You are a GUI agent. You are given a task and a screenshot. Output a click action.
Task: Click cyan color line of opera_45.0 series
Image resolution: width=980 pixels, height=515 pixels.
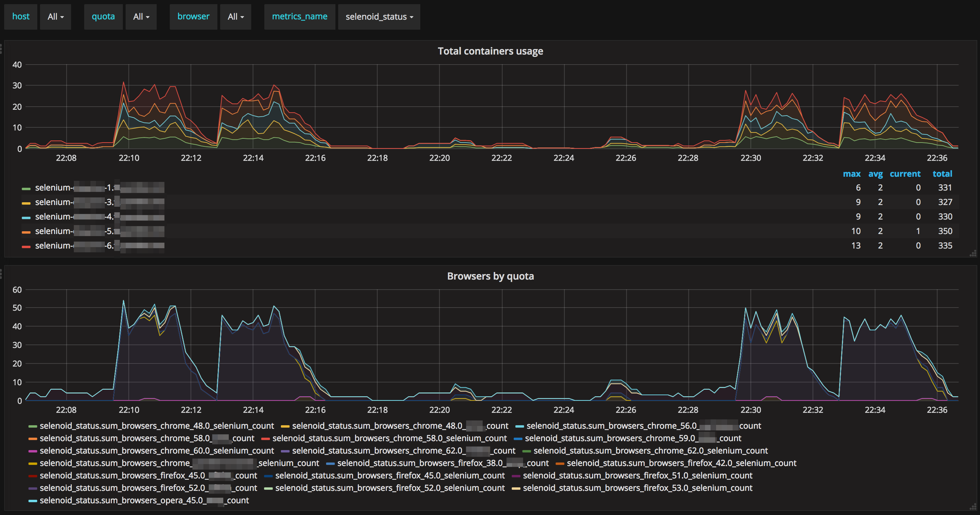pos(33,501)
